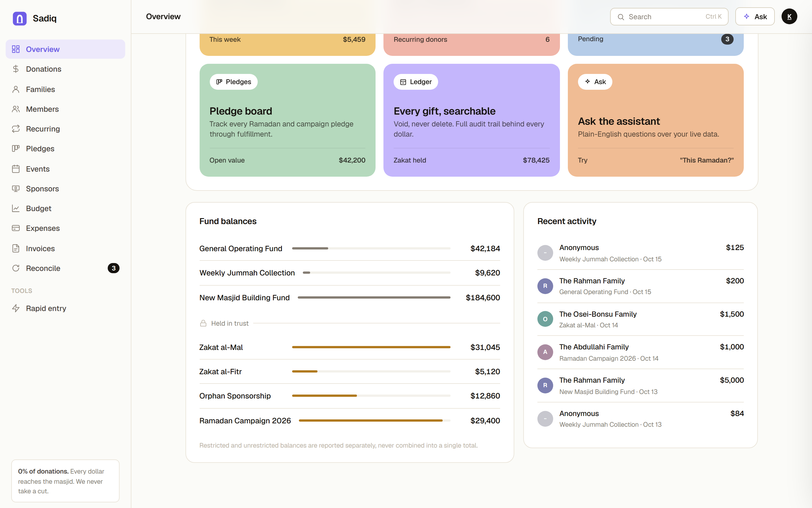This screenshot has height=508, width=812.
Task: Click the Held in trust lock icon
Action: [x=203, y=323]
